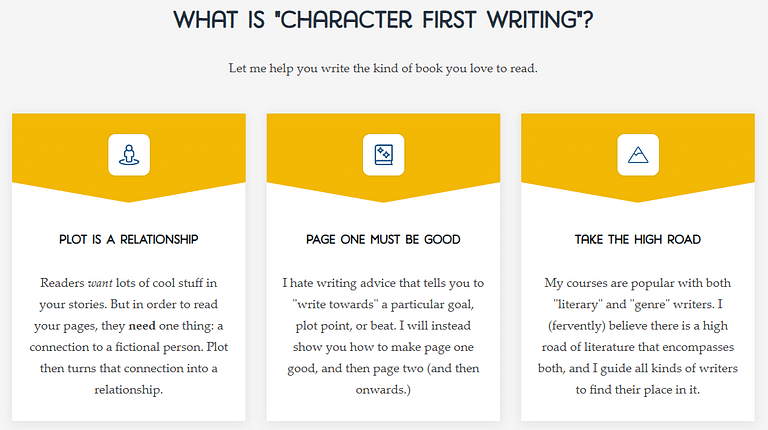This screenshot has height=430, width=768.
Task: Select the "Take The High Road" heading
Action: point(638,239)
